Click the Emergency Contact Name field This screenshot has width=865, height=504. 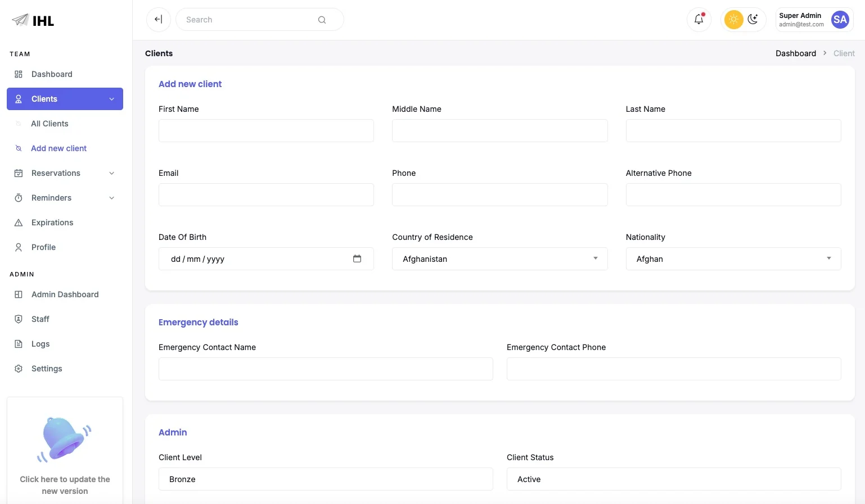point(326,369)
